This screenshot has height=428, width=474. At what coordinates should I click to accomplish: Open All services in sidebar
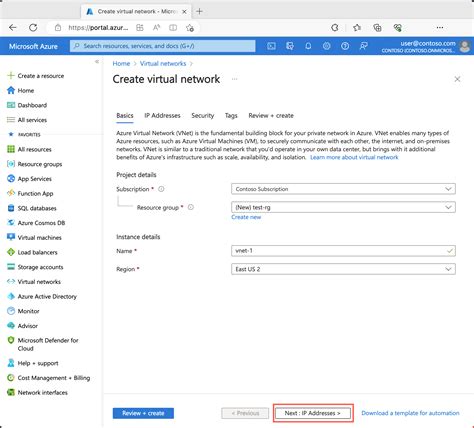point(27,120)
